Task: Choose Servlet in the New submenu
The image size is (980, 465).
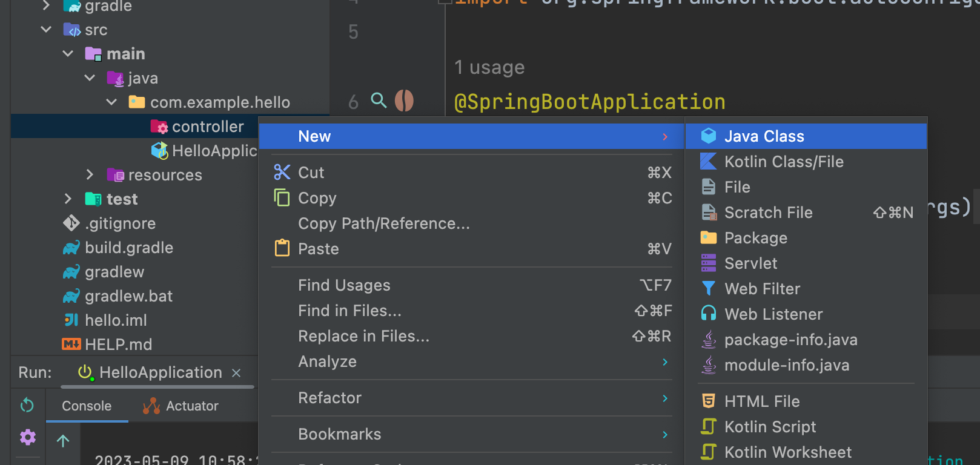Action: click(x=806, y=263)
